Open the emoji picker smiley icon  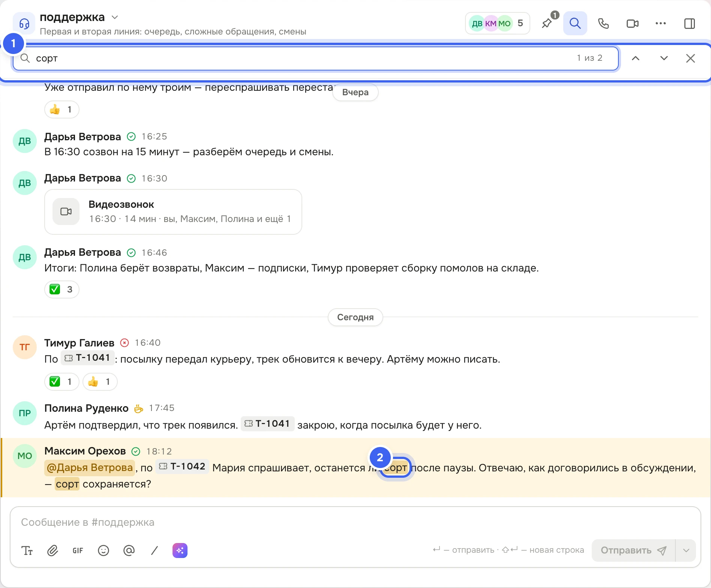coord(103,550)
